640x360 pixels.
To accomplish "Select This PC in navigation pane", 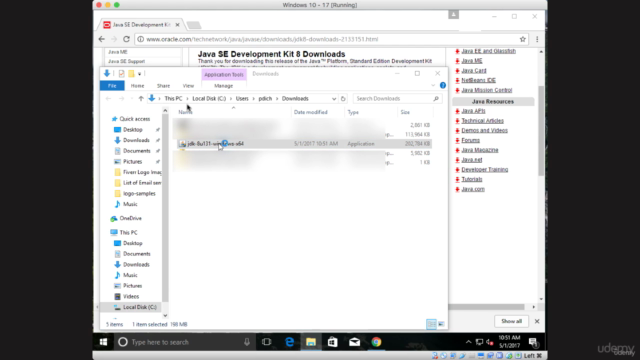I will (x=128, y=233).
